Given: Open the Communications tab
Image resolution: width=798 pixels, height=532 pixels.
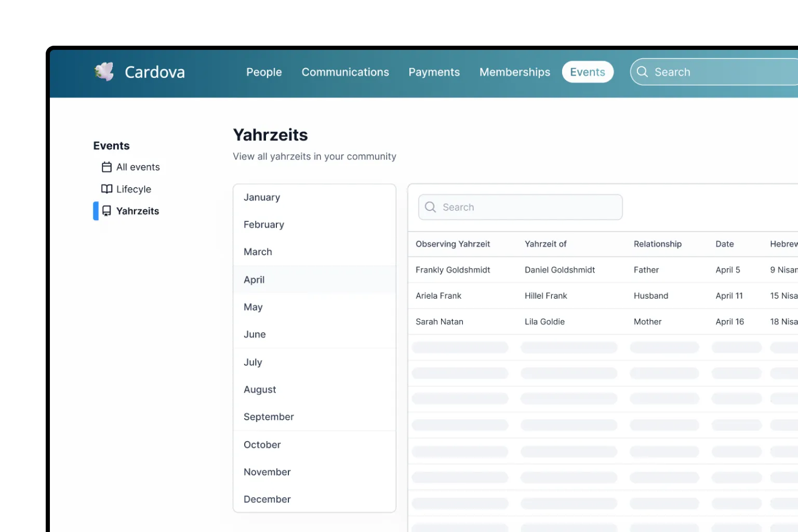Looking at the screenshot, I should (345, 72).
